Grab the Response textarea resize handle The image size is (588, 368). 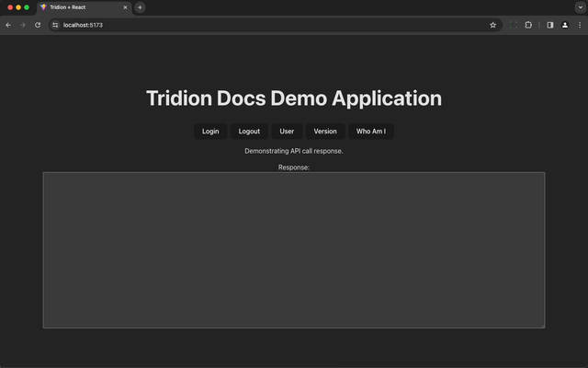(x=543, y=326)
